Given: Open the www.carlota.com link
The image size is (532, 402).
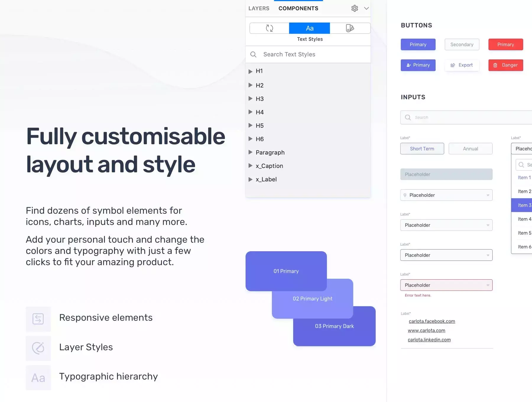Looking at the screenshot, I should (426, 330).
